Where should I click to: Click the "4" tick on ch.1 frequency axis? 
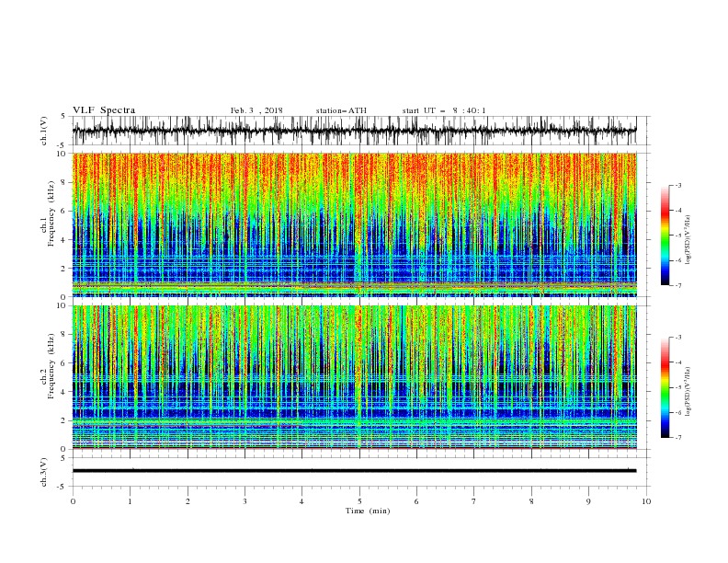63,240
